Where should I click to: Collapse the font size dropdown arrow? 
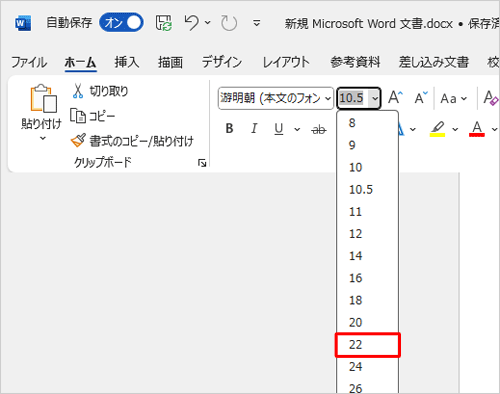(x=375, y=98)
